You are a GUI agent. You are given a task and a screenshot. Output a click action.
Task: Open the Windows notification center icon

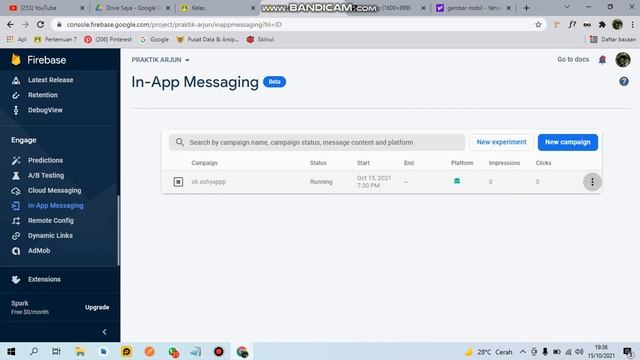(628, 351)
